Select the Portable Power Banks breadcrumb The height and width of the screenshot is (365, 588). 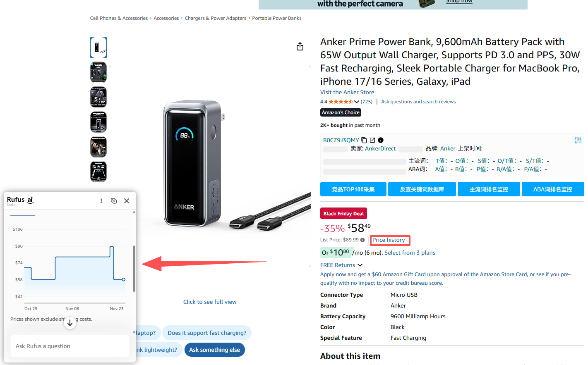coord(276,18)
